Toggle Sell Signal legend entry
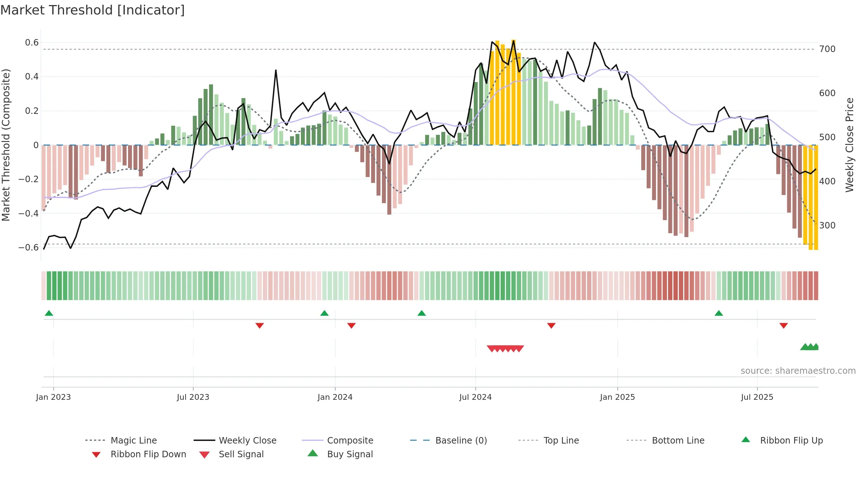 (x=231, y=454)
